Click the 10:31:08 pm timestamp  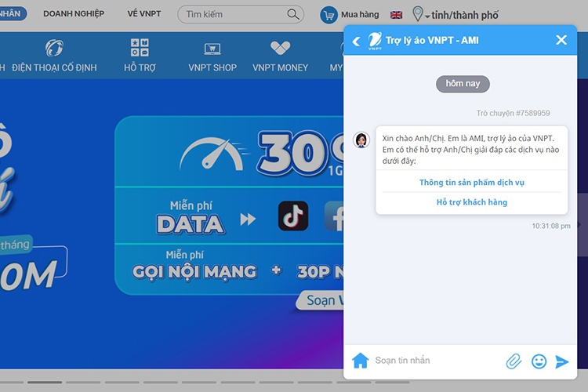pyautogui.click(x=551, y=227)
